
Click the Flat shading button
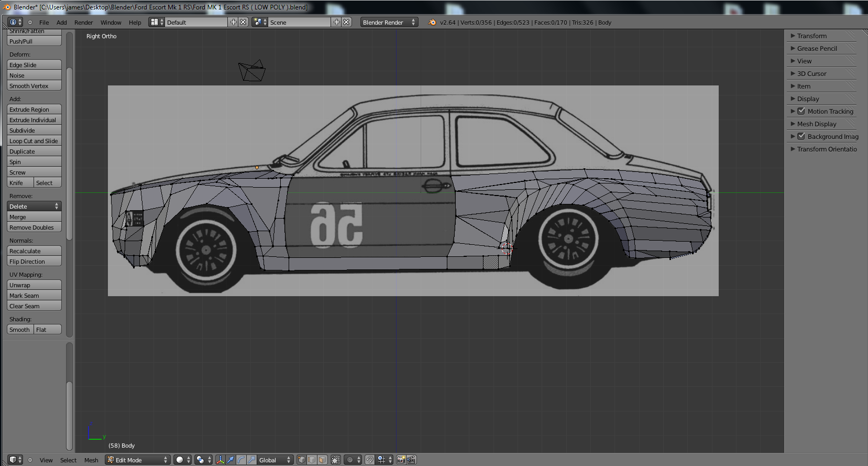point(48,329)
